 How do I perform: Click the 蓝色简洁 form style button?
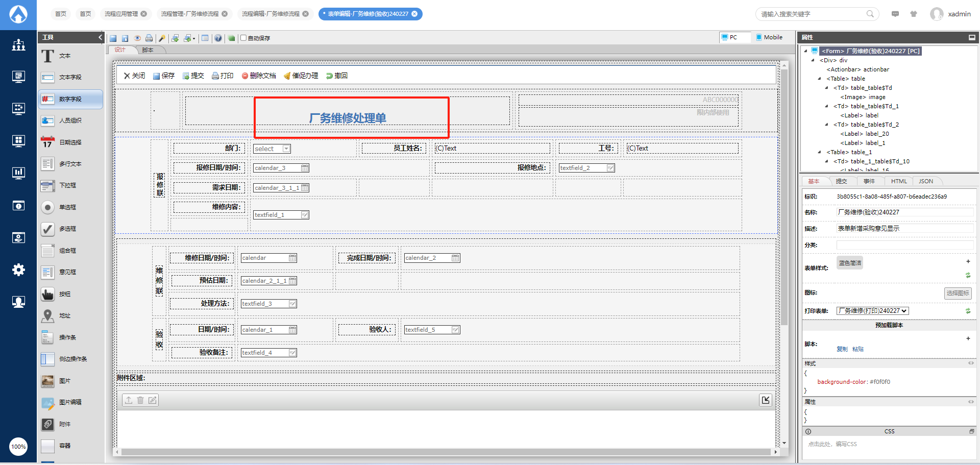tap(850, 263)
